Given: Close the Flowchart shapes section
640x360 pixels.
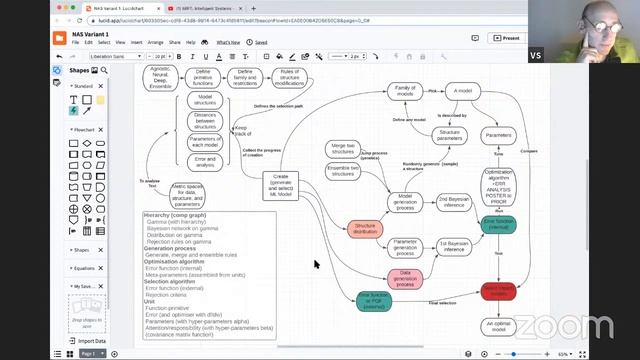Looking at the screenshot, I should point(101,130).
